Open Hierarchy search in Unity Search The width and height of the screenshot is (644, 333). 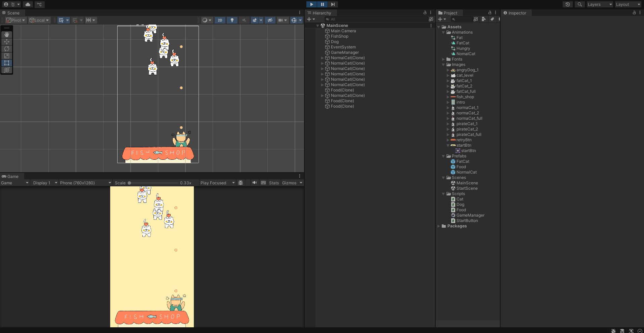431,19
